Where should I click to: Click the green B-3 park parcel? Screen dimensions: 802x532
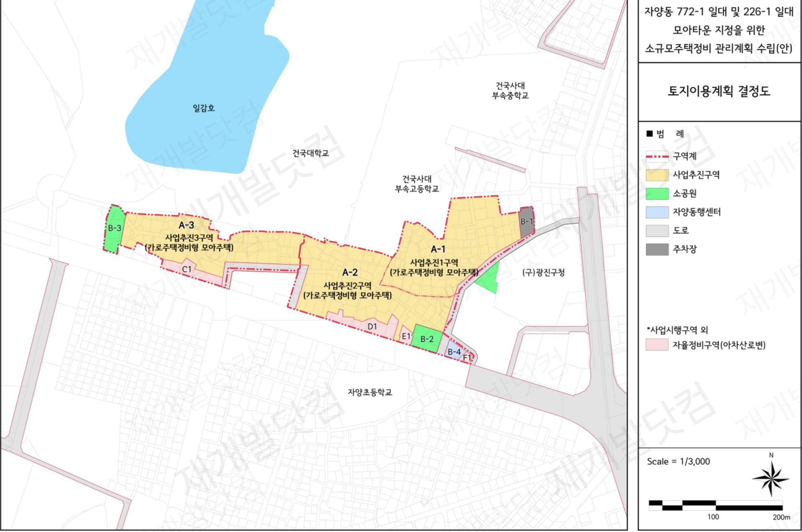(x=114, y=228)
